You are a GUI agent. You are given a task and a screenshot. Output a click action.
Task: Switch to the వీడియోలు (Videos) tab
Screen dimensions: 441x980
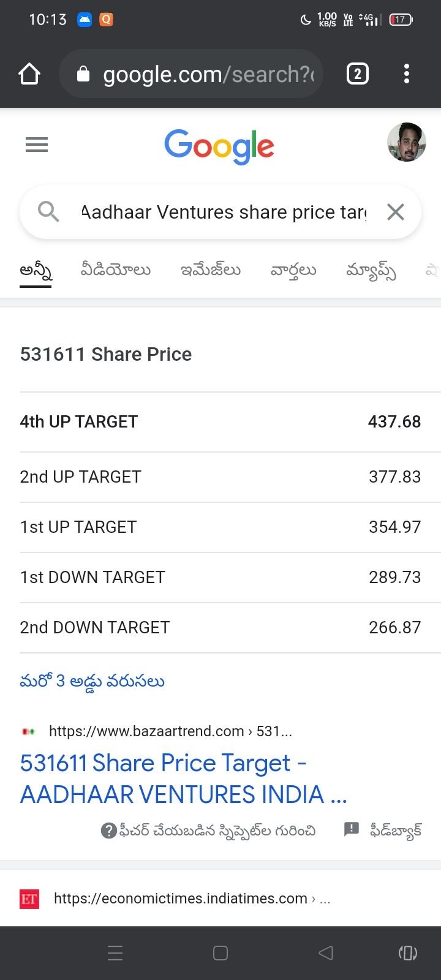(116, 269)
